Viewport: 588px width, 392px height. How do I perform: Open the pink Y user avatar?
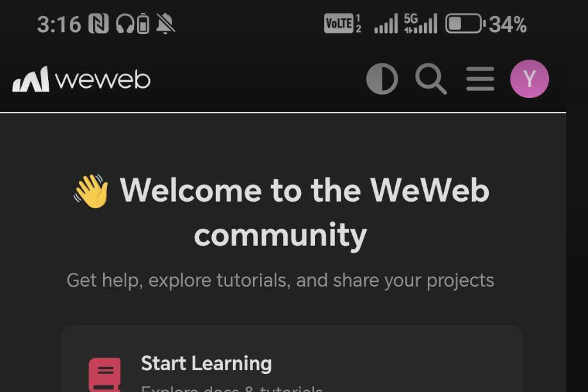pos(529,79)
